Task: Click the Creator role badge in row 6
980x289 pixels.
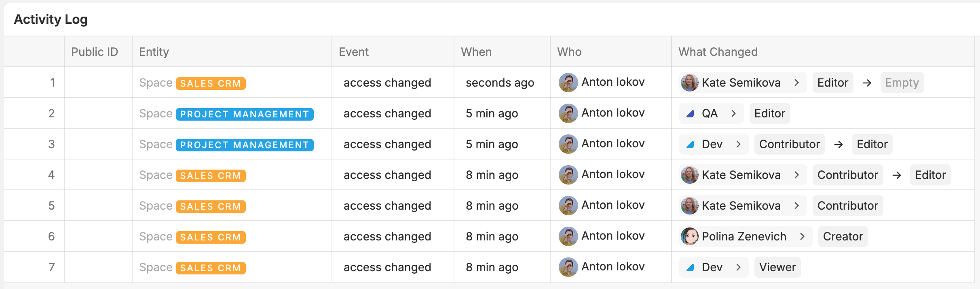Action: pyautogui.click(x=843, y=236)
